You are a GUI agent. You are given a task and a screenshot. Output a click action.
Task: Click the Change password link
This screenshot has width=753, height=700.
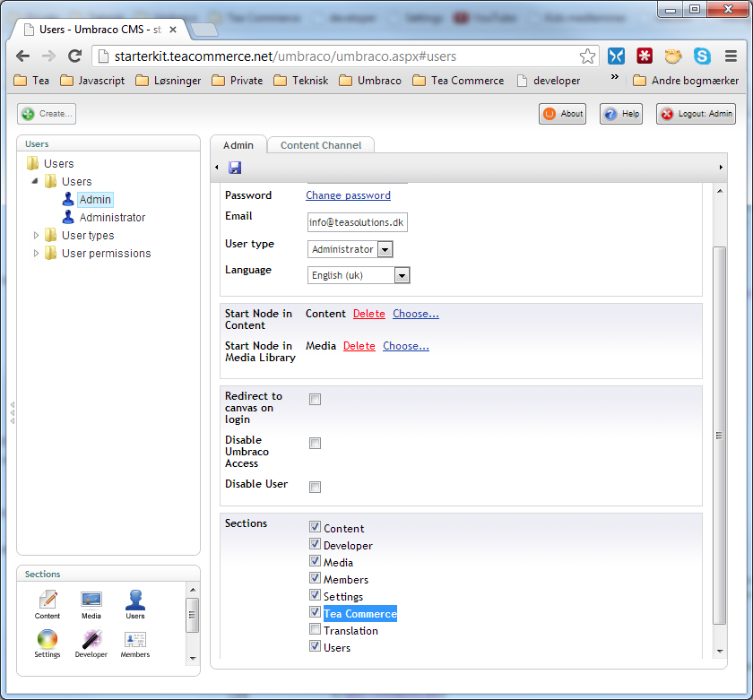click(x=348, y=195)
